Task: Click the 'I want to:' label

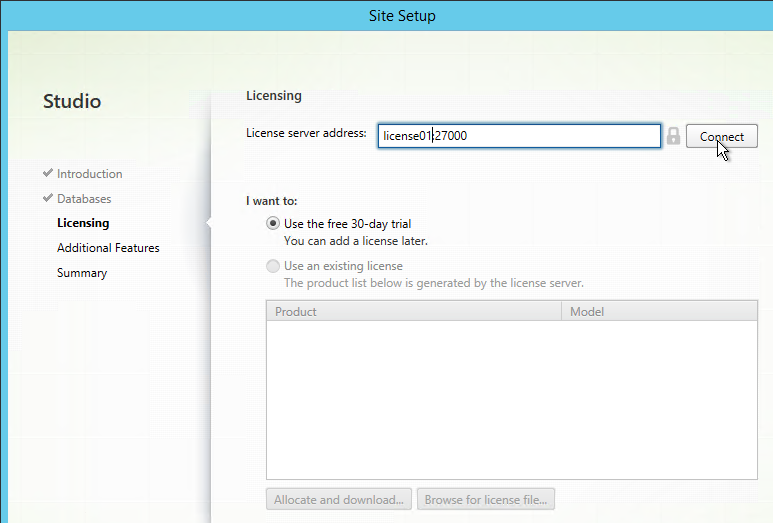Action: point(272,201)
